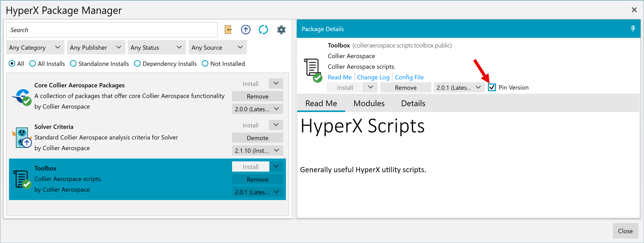644x243 pixels.
Task: Select the Solver Criteria package title
Action: pos(54,126)
